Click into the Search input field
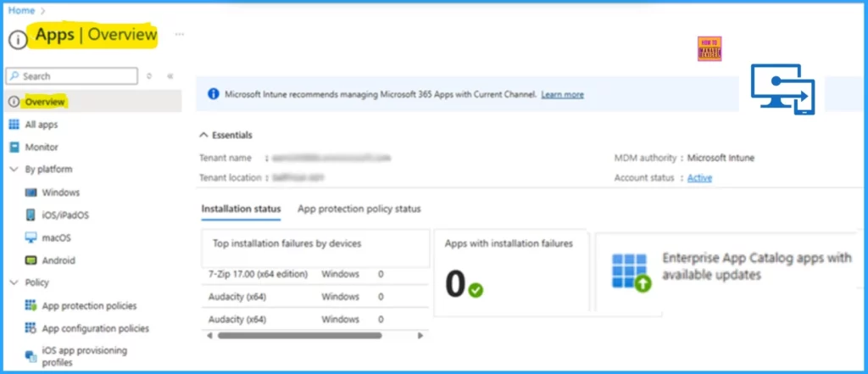This screenshot has height=374, width=868. (71, 76)
